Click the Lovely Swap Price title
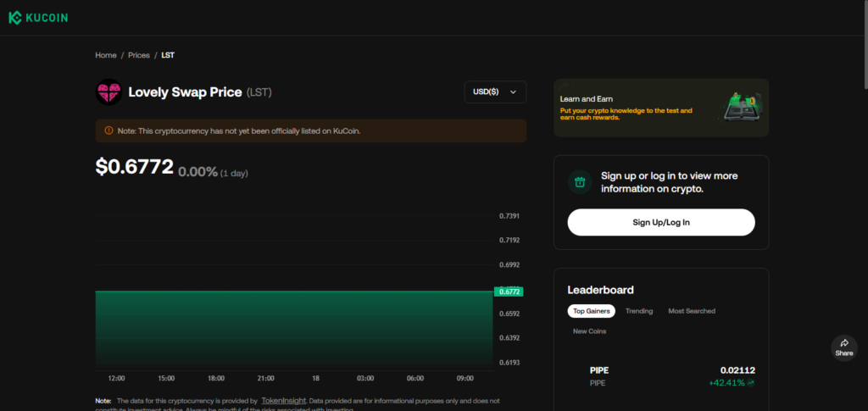 point(185,92)
